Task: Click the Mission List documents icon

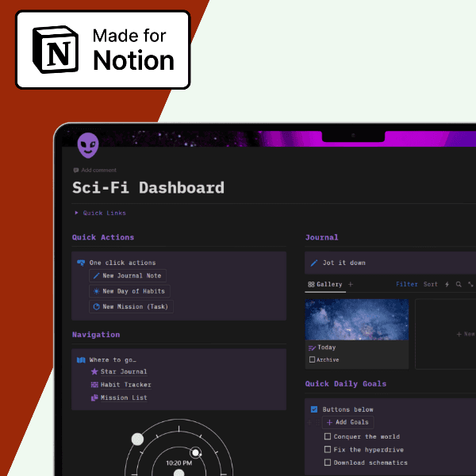Action: 94,397
